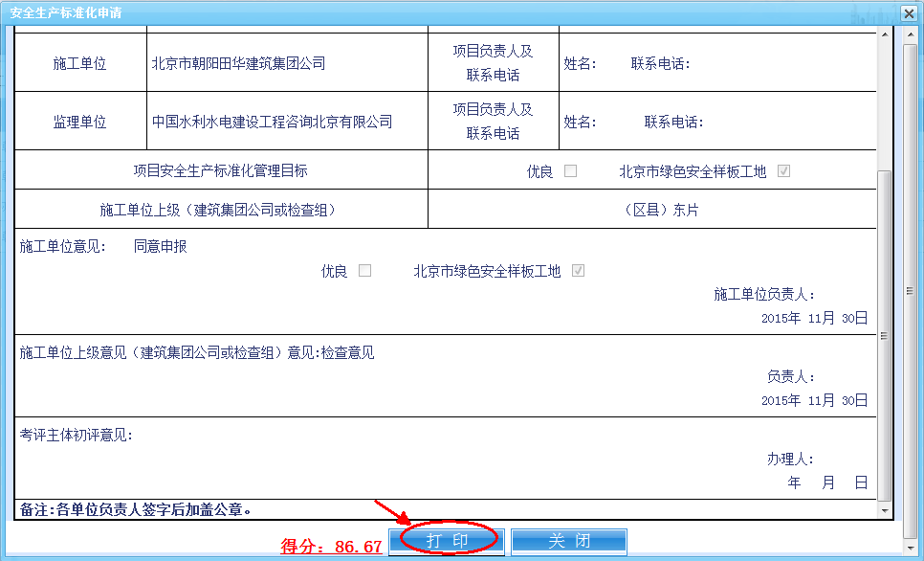Select 中国水利水电建设工程咨询北京有限公司 text
This screenshot has height=561, width=924.
(x=273, y=123)
